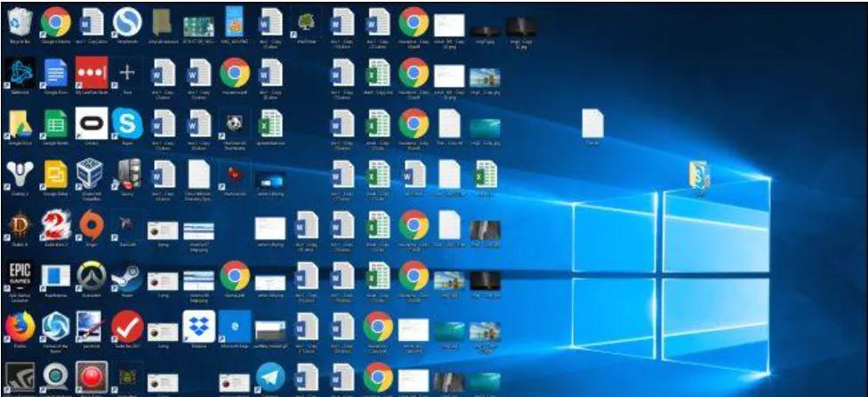The width and height of the screenshot is (868, 397).
Task: Open the Google Drive shortcut
Action: coord(20,123)
